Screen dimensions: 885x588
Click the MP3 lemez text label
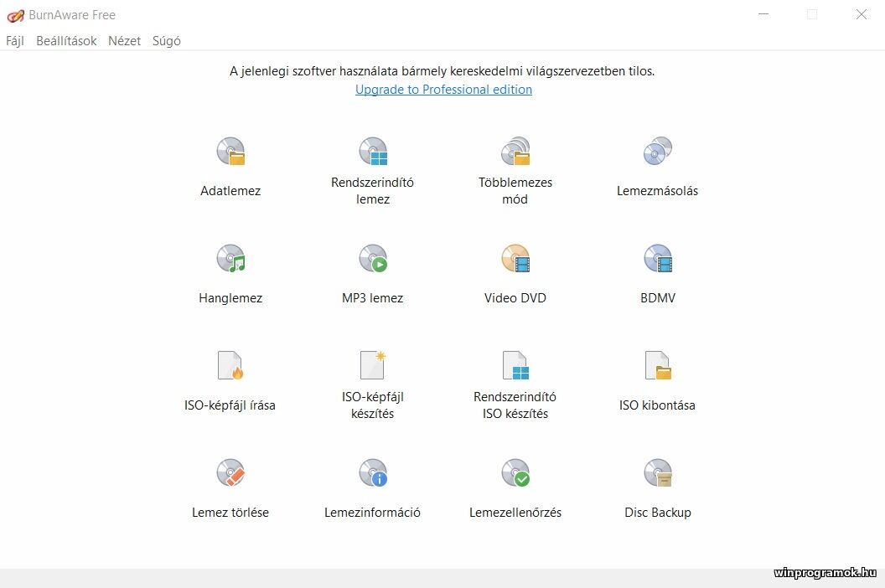(372, 298)
